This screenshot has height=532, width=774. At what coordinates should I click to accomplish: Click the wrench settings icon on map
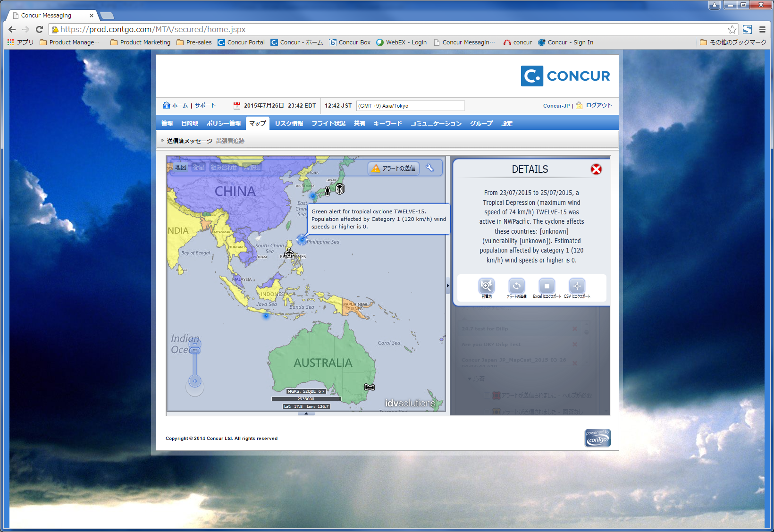430,168
